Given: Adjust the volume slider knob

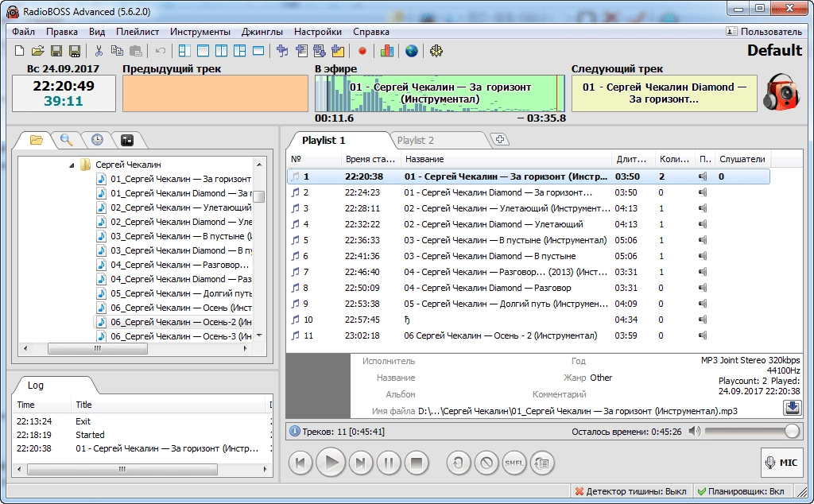Looking at the screenshot, I should click(792, 432).
